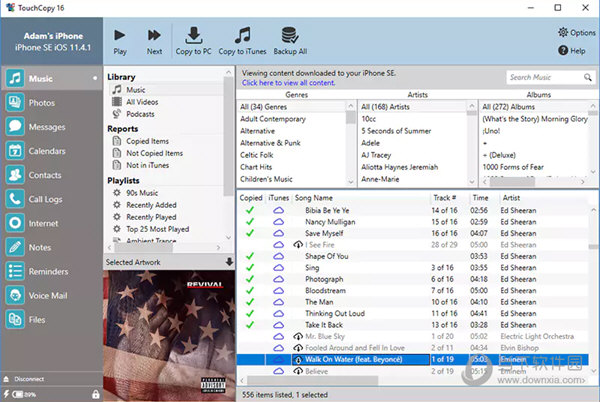Screen dimensions: 600x402
Task: Click Library panel scroll up arrow
Action: point(228,72)
